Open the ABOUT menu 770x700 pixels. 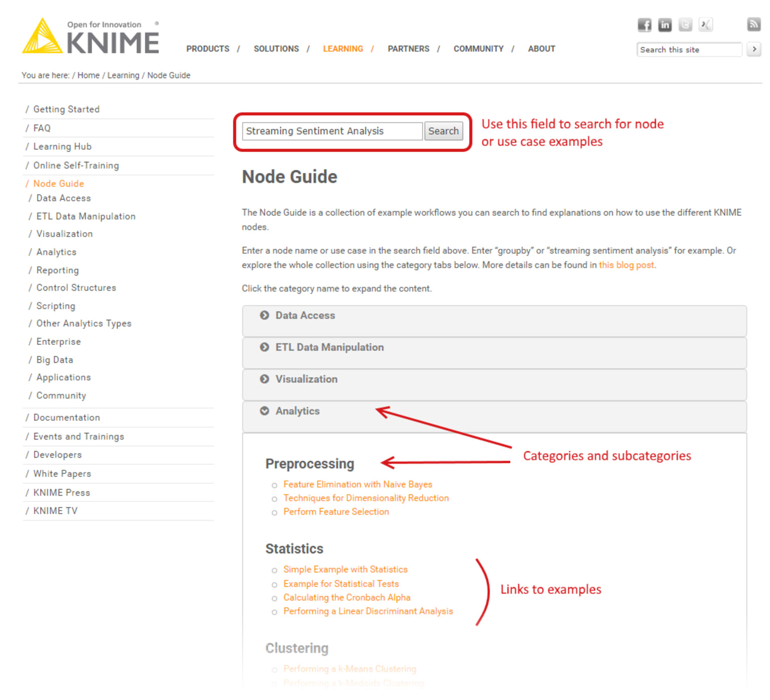click(541, 49)
